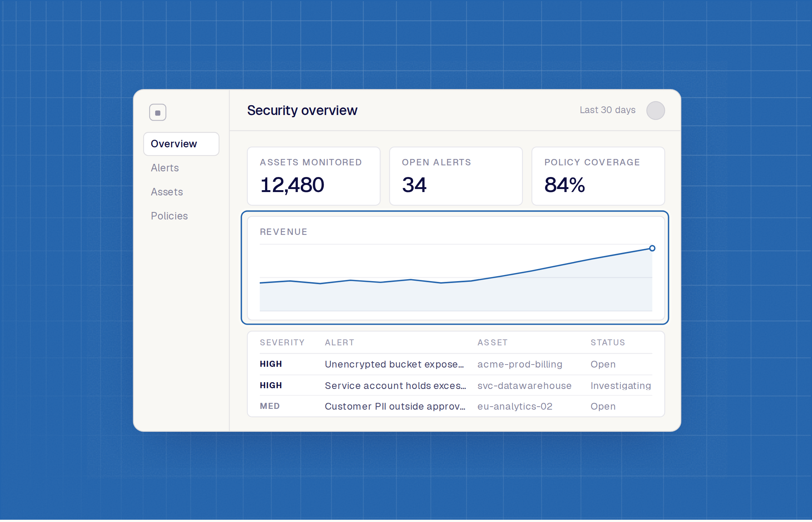This screenshot has height=522, width=812.
Task: Click the chart's end data point marker
Action: [652, 248]
